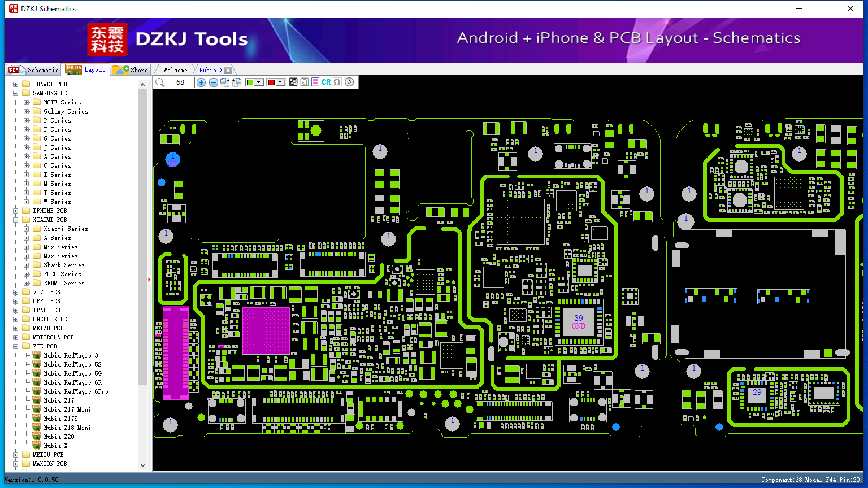Expand the MEITU PCB folder
Screen dimensions: 868x488
tap(16, 455)
